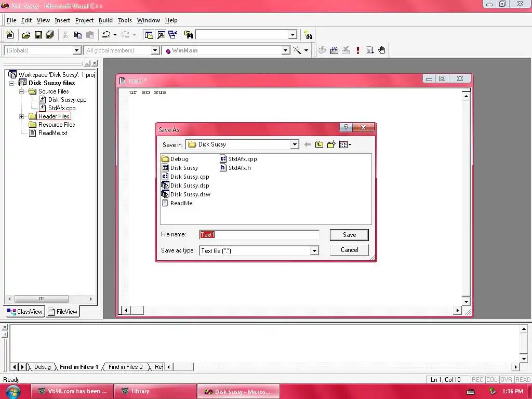532x399 pixels.
Task: Open the Save in folder dropdown
Action: coord(295,144)
